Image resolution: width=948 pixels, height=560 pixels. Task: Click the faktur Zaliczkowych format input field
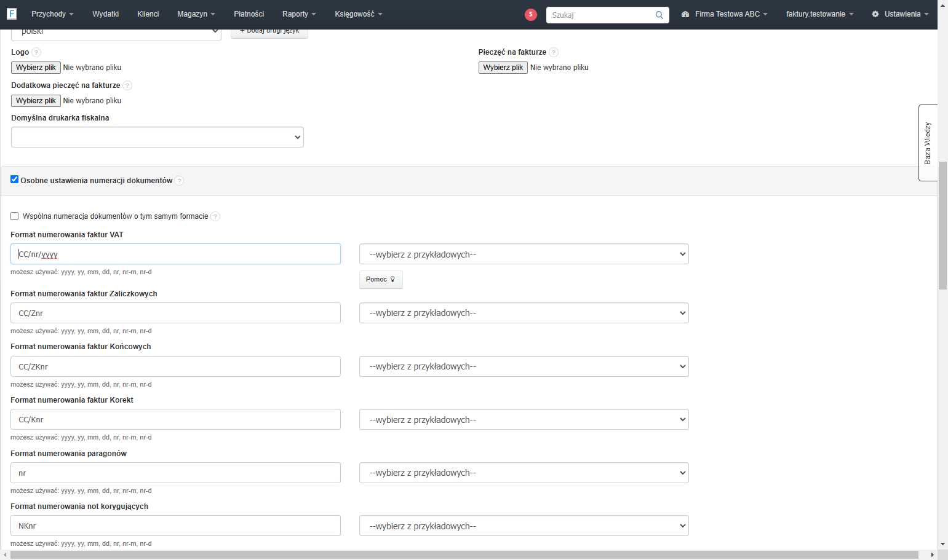click(175, 313)
